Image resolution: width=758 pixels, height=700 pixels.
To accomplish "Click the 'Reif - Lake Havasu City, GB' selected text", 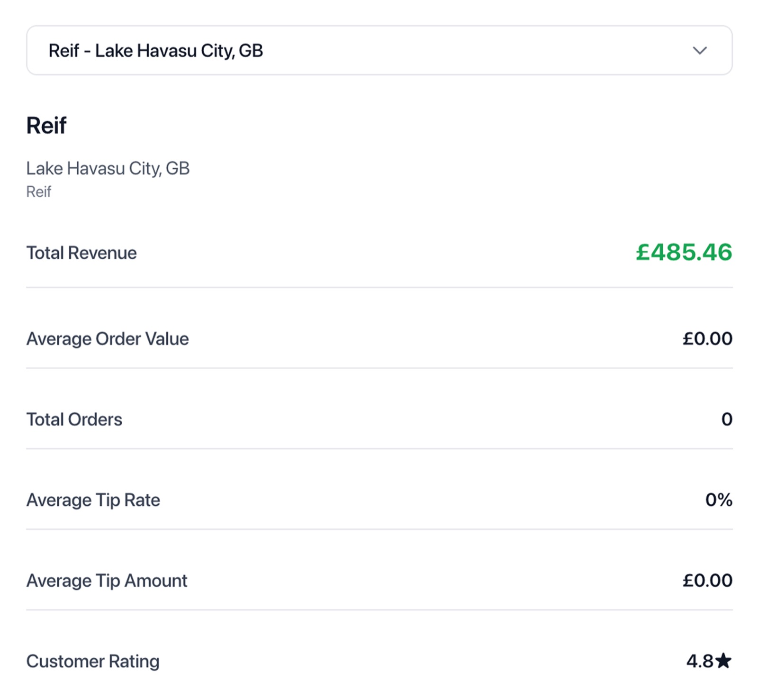I will click(x=156, y=51).
